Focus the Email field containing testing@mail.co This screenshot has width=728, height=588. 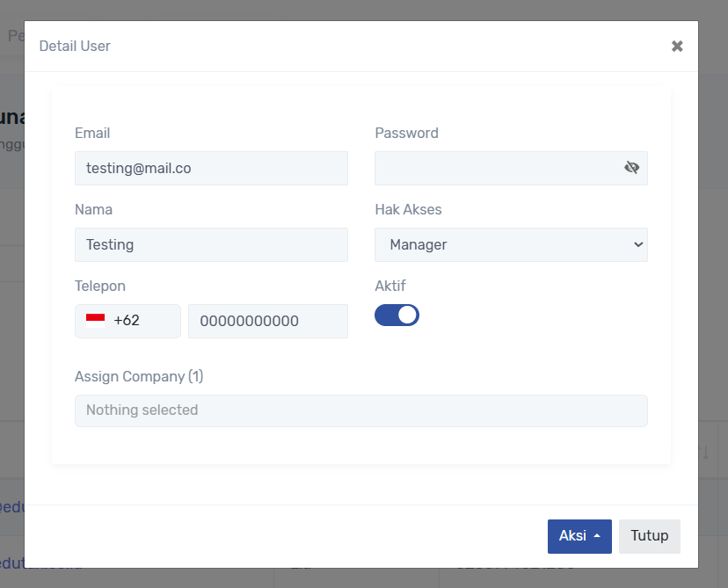211,168
